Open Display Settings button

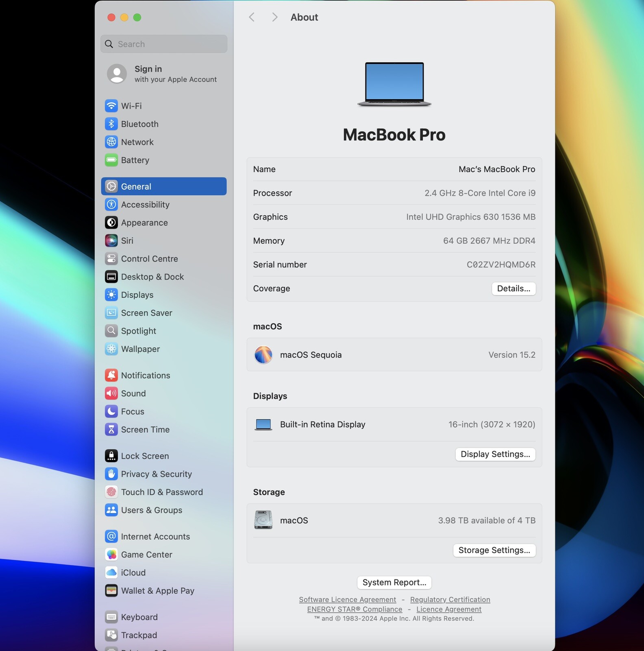click(495, 454)
